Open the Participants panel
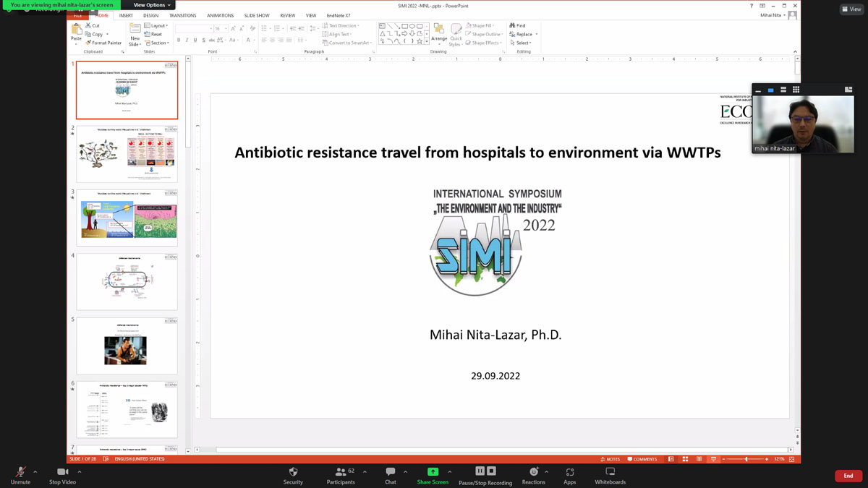868x488 pixels. [x=341, y=475]
